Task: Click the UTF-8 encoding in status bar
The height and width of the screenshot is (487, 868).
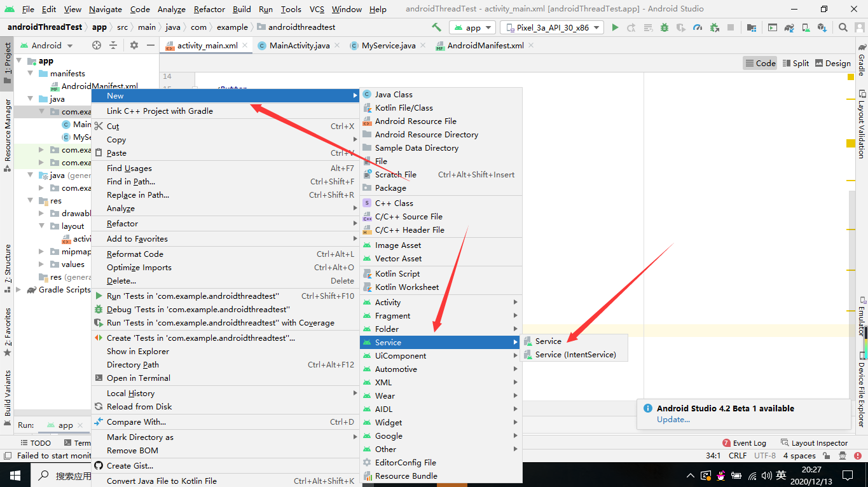Action: tap(765, 456)
